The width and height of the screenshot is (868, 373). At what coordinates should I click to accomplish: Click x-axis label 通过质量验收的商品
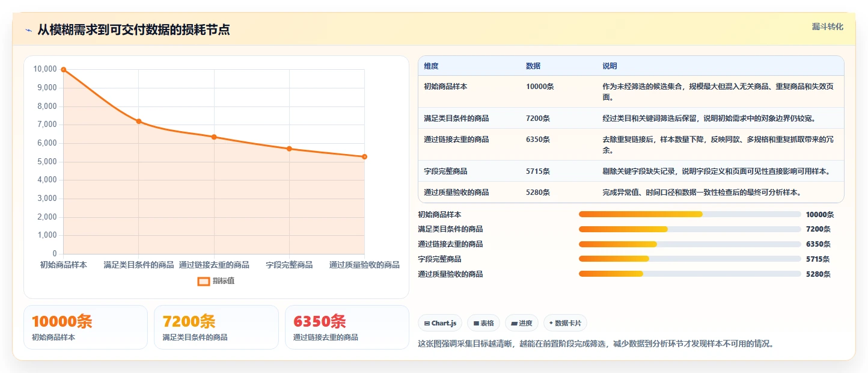point(364,265)
